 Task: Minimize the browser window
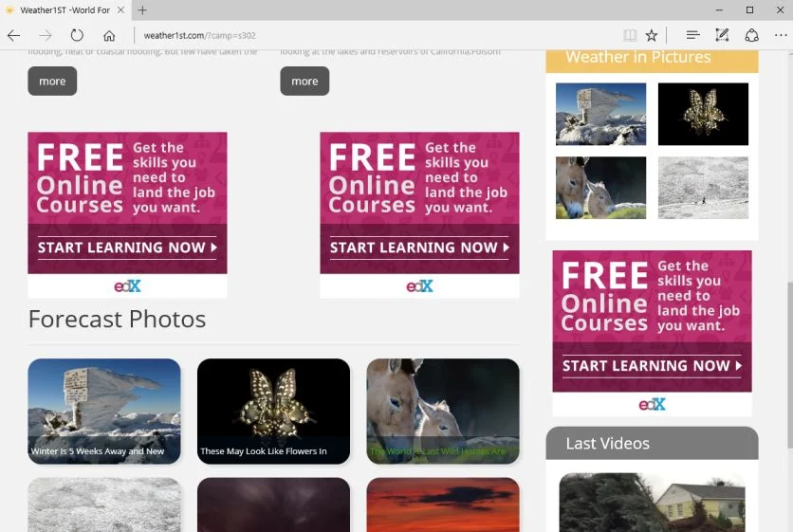tap(720, 10)
